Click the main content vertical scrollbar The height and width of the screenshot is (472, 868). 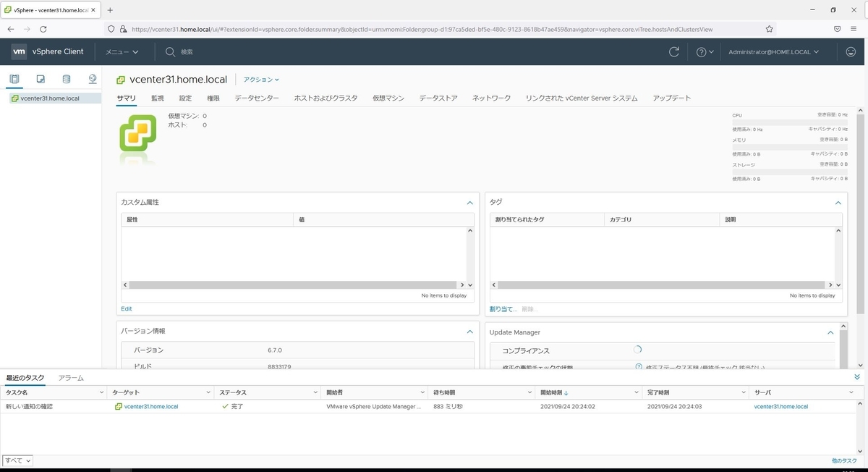coord(861,214)
